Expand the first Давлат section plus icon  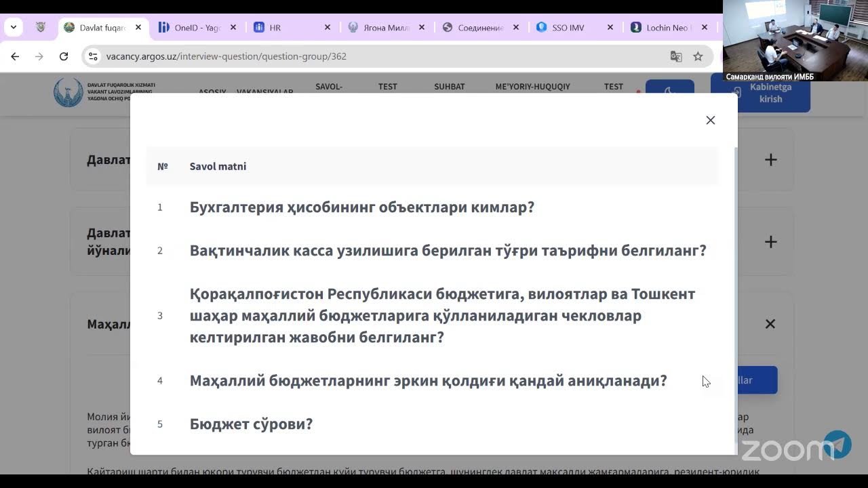(770, 160)
